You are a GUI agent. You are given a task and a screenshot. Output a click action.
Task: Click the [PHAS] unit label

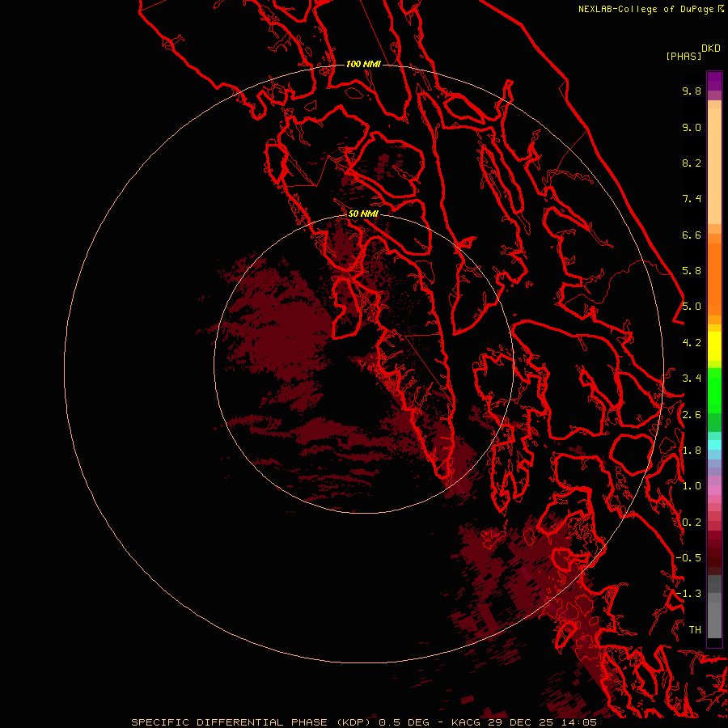point(684,57)
